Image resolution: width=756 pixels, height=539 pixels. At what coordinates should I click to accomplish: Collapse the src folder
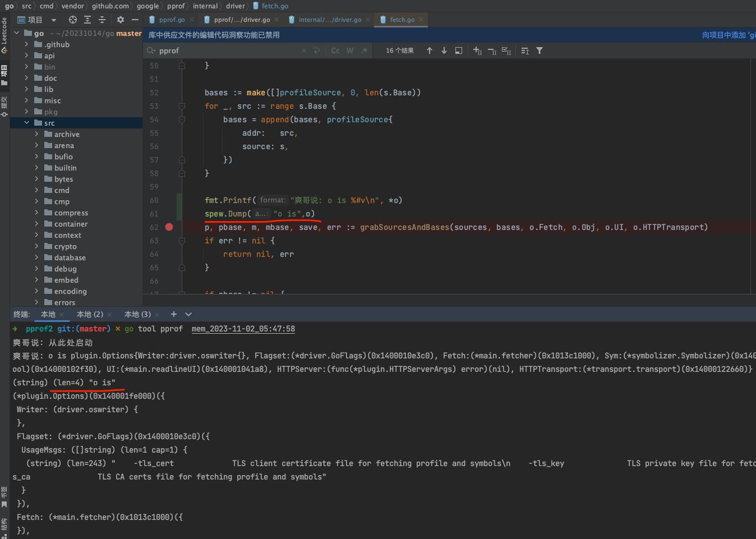26,123
